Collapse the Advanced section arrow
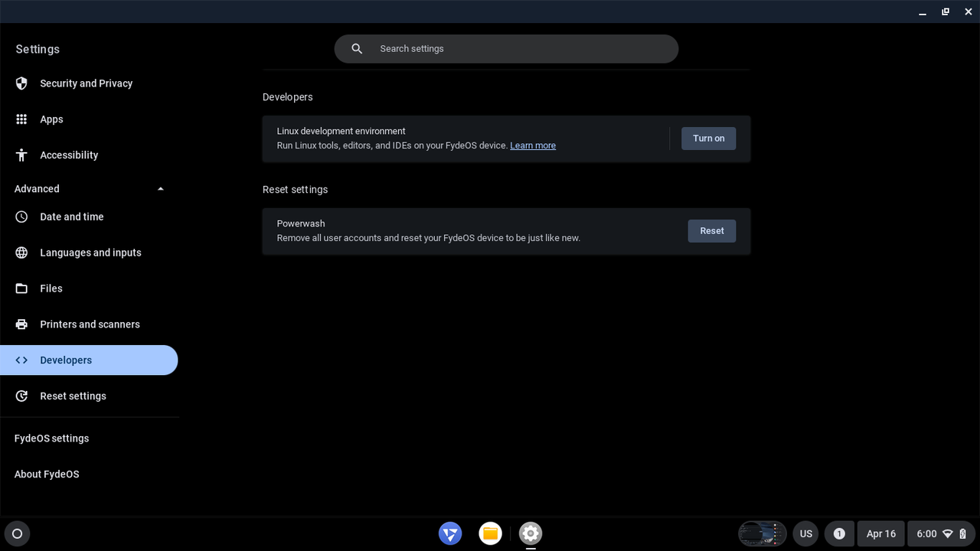 point(160,189)
